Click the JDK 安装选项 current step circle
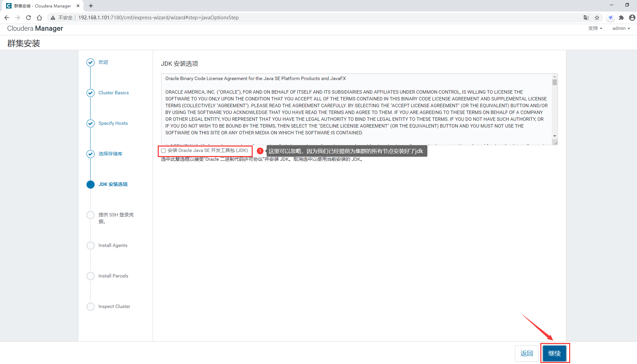The height and width of the screenshot is (364, 637). click(x=91, y=185)
